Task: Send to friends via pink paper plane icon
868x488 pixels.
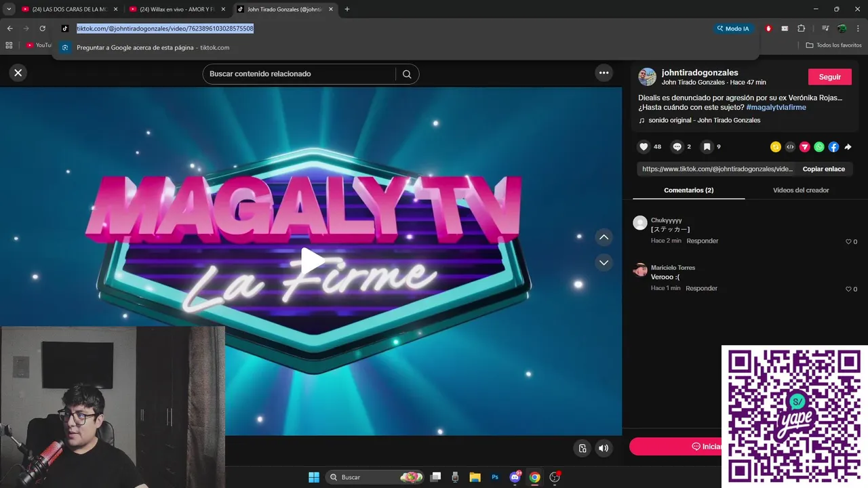Action: (x=805, y=146)
